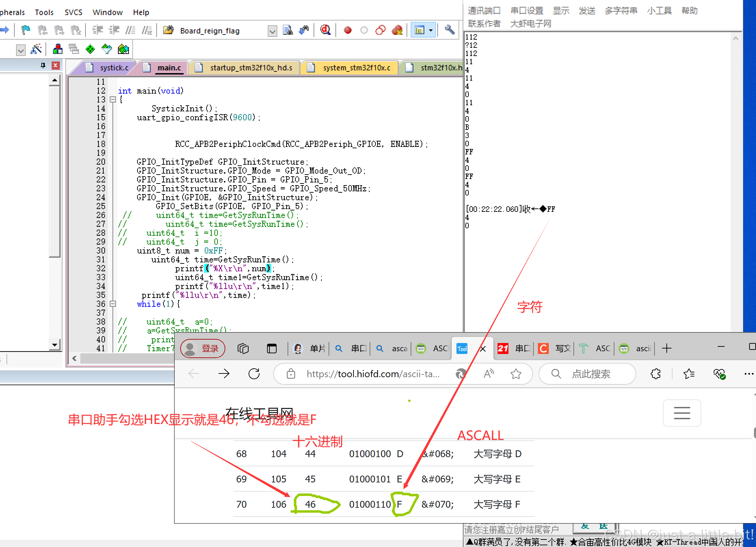
Task: Click the kill all breakpoints icon
Action: pyautogui.click(x=397, y=30)
